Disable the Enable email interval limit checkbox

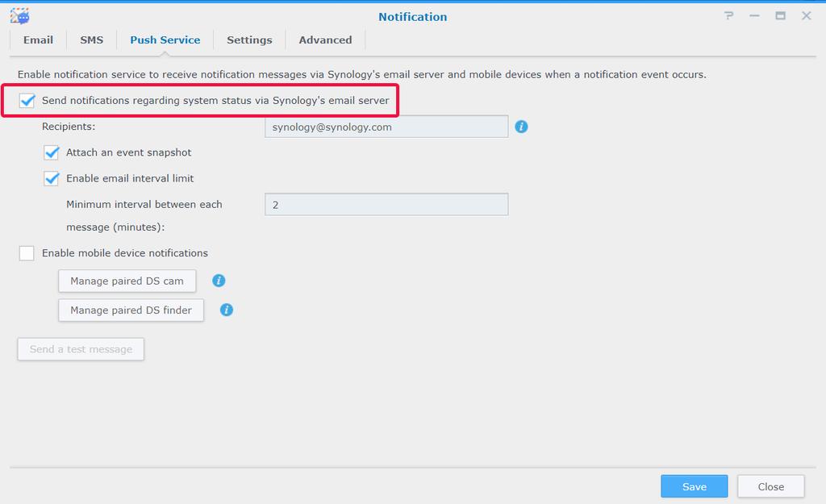[51, 178]
